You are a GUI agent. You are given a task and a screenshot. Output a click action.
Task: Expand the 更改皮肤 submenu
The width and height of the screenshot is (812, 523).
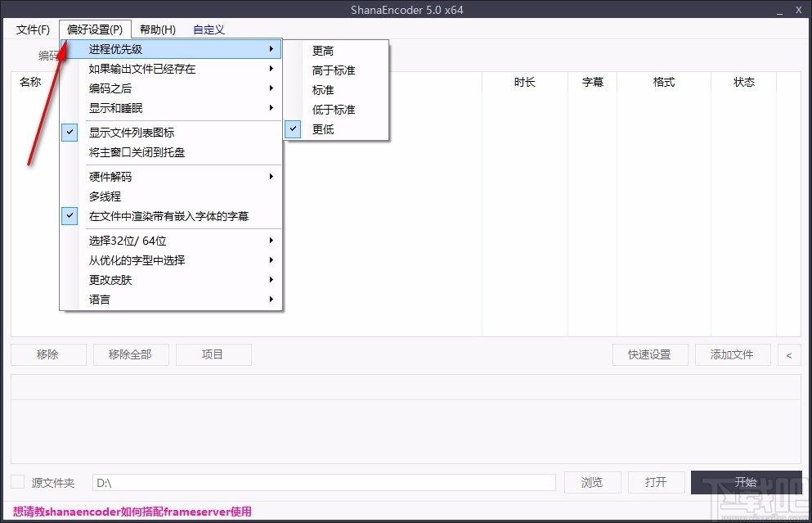105,279
